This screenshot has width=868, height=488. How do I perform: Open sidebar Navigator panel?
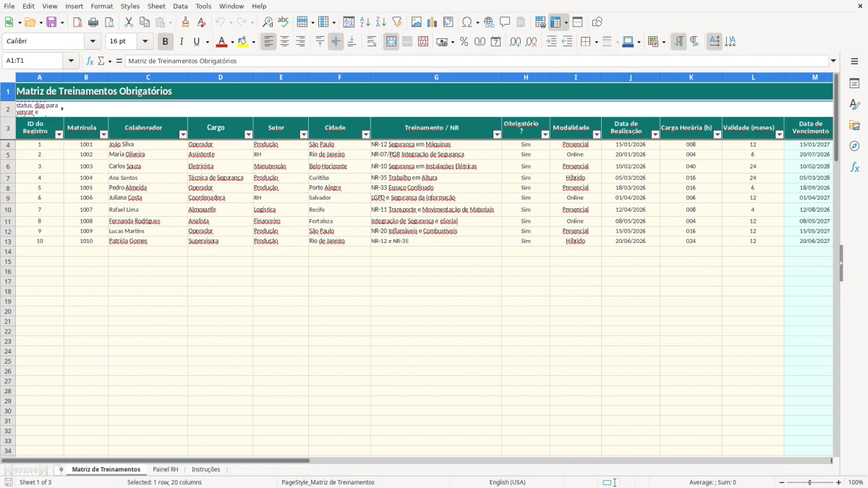tap(854, 146)
